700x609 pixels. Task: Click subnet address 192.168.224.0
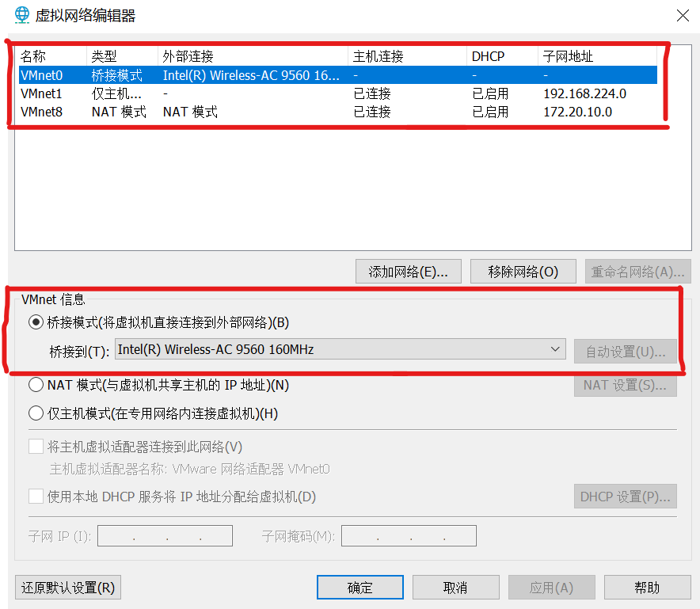584,93
